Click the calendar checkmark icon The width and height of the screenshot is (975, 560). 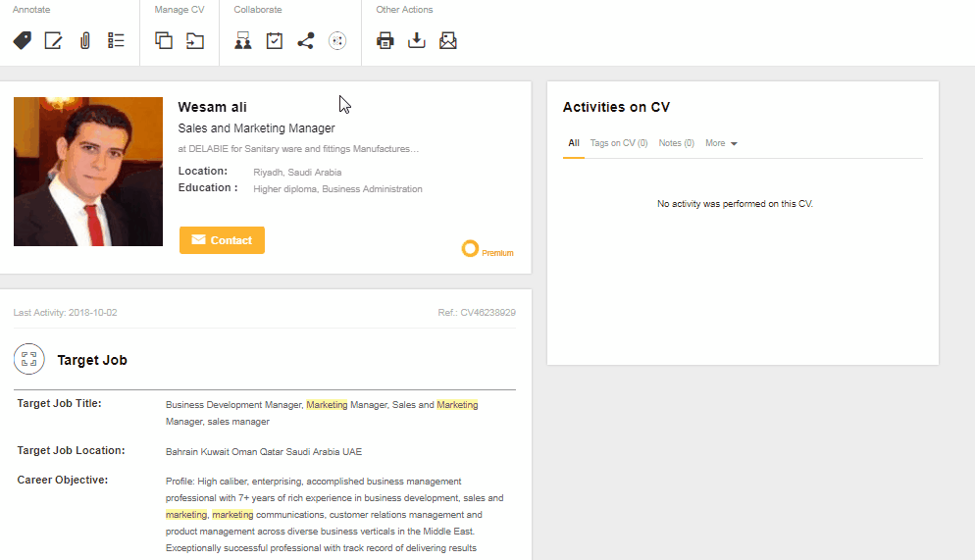[275, 41]
